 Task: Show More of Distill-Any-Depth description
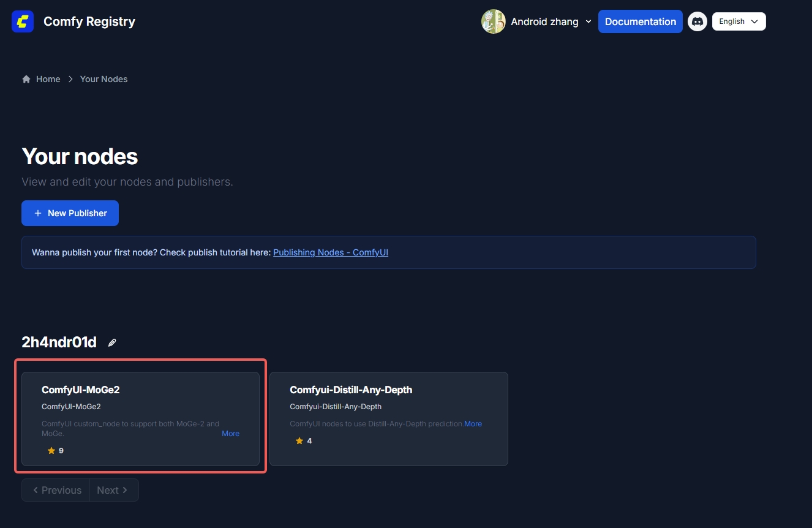point(473,424)
